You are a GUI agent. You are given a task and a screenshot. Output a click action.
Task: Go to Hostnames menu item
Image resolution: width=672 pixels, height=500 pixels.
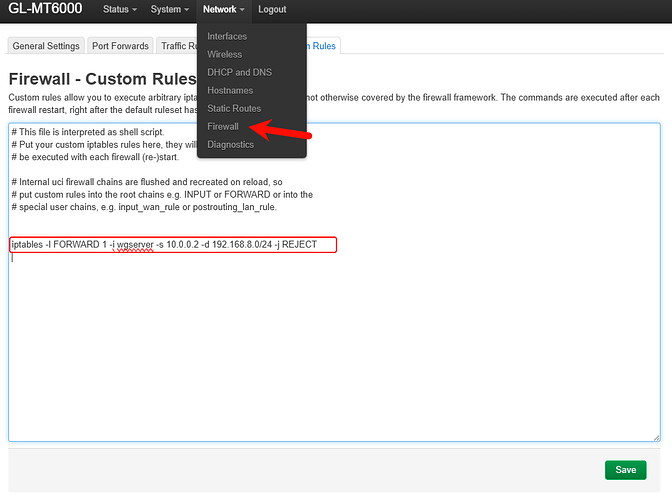point(230,91)
